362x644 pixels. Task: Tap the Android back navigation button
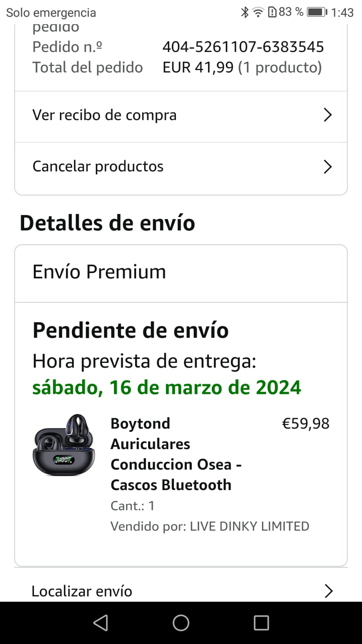[x=101, y=623]
